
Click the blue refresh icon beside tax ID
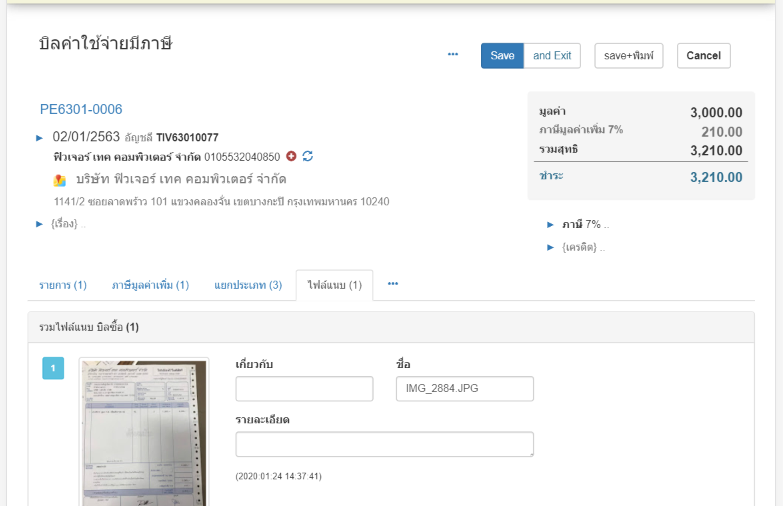click(x=308, y=156)
